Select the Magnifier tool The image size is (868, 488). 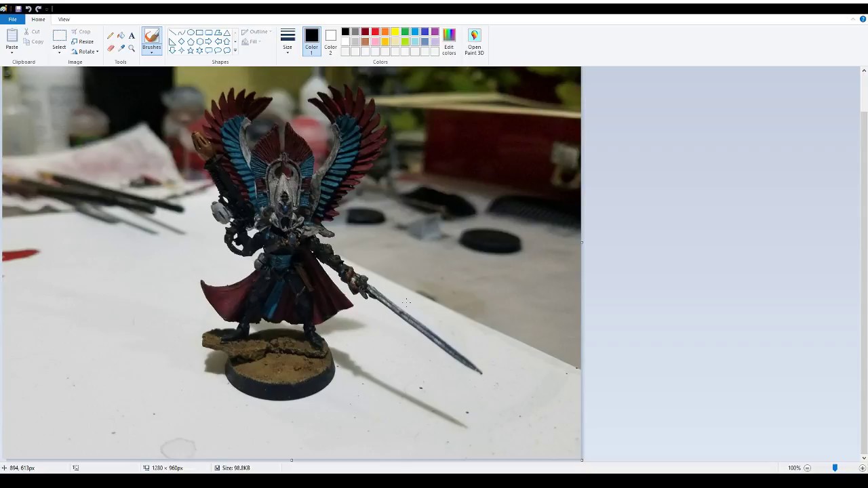pos(132,48)
